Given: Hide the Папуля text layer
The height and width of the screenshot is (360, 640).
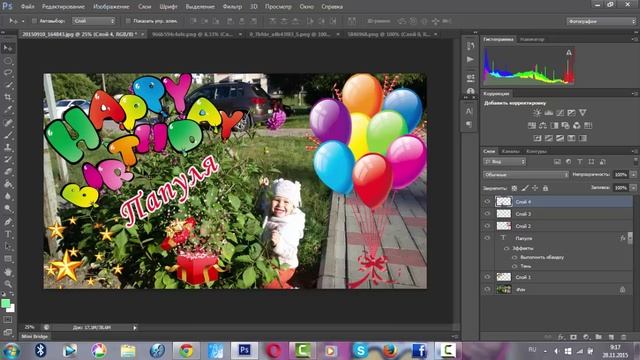Looking at the screenshot, I should pos(487,238).
